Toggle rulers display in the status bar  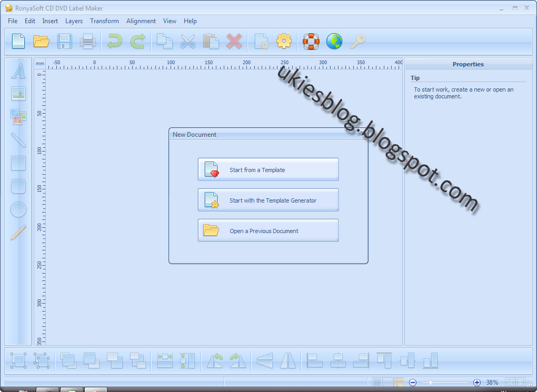pos(399,382)
